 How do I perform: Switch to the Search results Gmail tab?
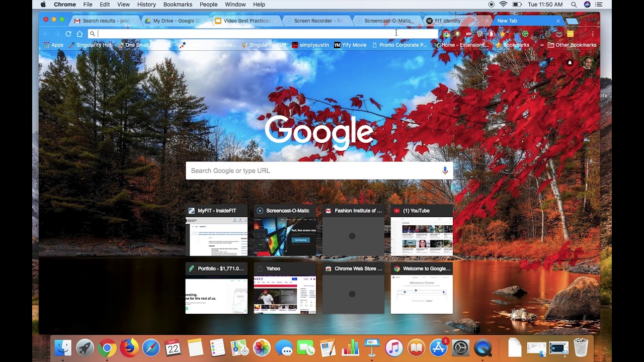pos(105,21)
